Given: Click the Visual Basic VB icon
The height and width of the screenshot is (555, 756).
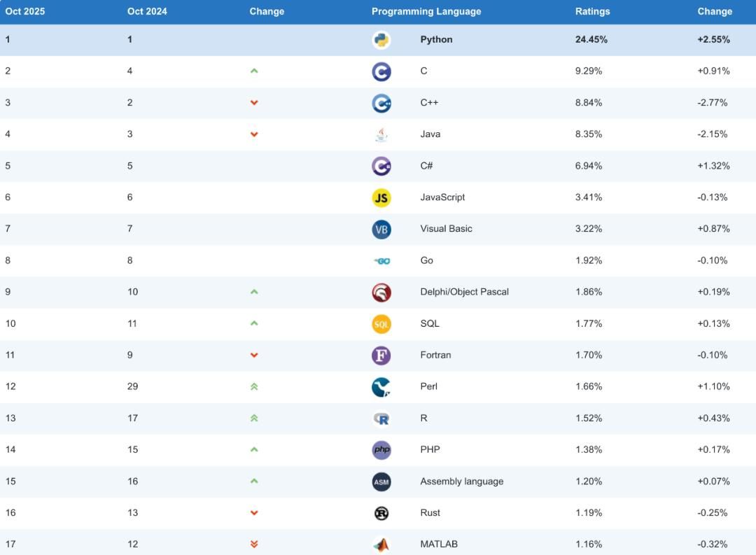Looking at the screenshot, I should (381, 229).
